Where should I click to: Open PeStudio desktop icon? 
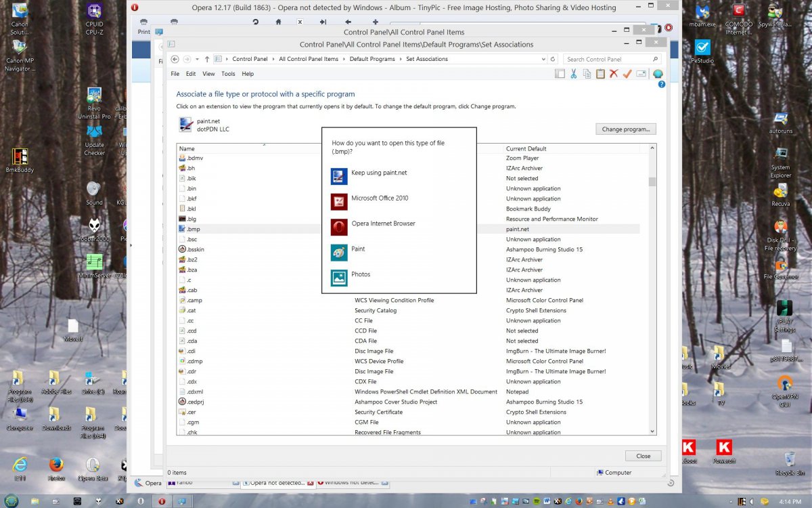click(x=702, y=51)
